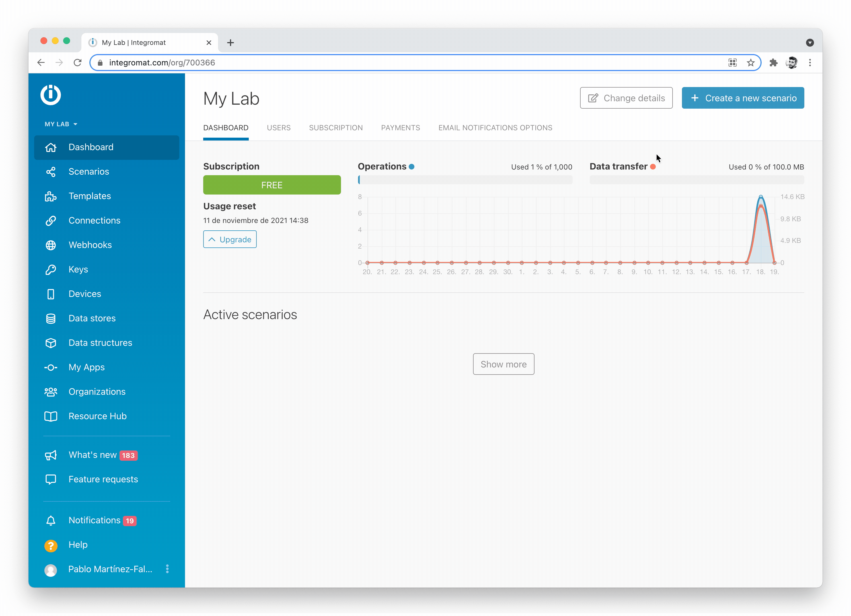851x616 pixels.
Task: Click the Upgrade button
Action: (230, 239)
